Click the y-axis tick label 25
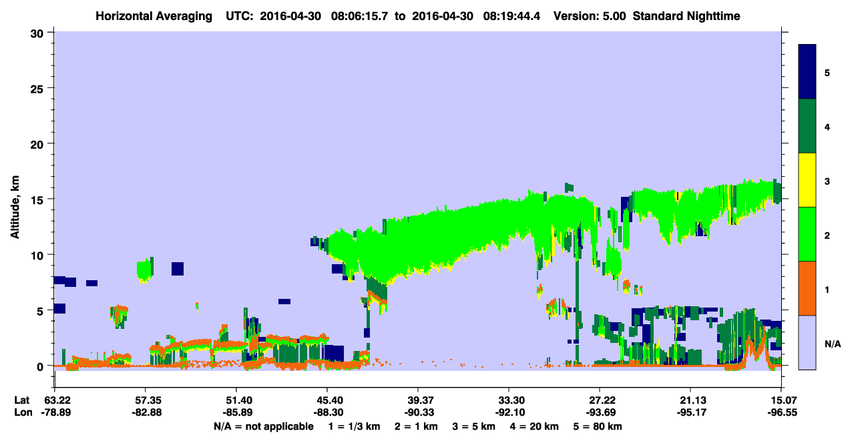The image size is (868, 445). click(x=38, y=88)
